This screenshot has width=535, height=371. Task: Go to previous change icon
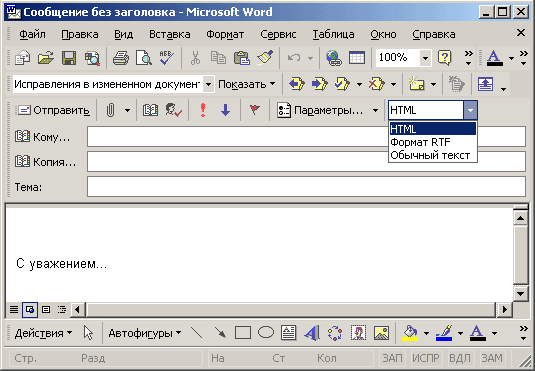coord(297,84)
